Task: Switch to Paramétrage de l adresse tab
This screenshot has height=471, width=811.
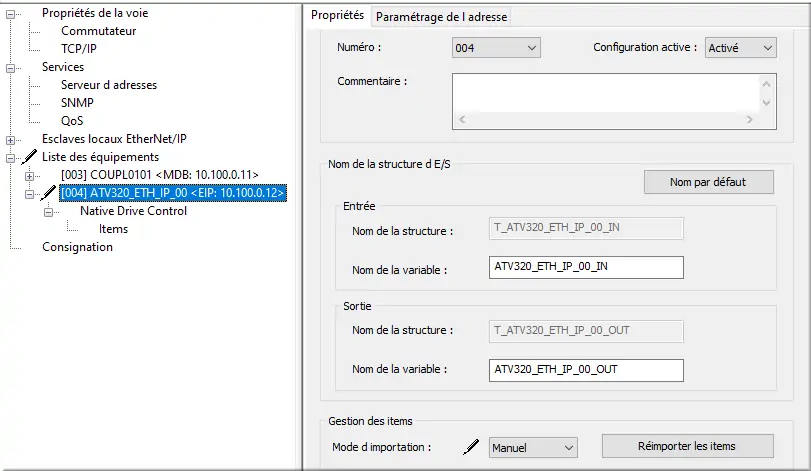Action: click(x=441, y=17)
